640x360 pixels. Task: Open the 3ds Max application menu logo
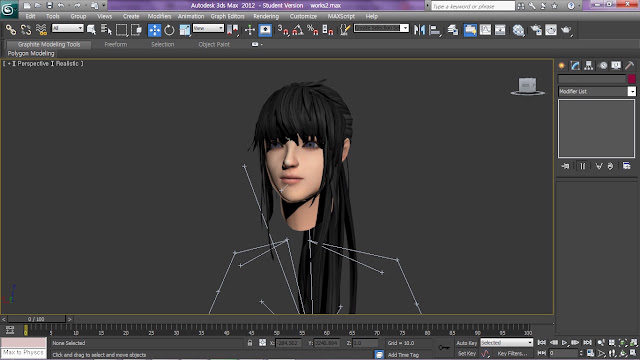8,9
